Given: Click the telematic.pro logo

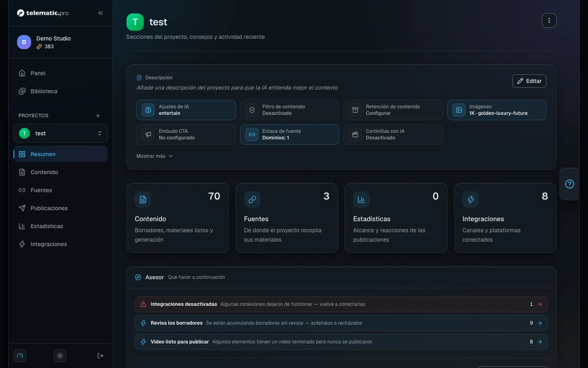Looking at the screenshot, I should point(43,13).
